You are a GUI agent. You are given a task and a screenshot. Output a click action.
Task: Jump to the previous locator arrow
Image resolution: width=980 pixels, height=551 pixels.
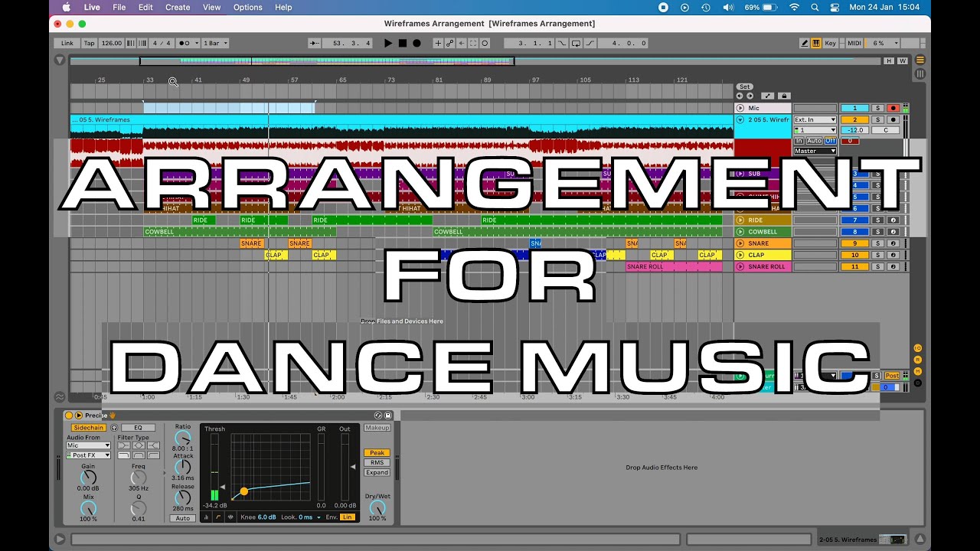click(740, 96)
